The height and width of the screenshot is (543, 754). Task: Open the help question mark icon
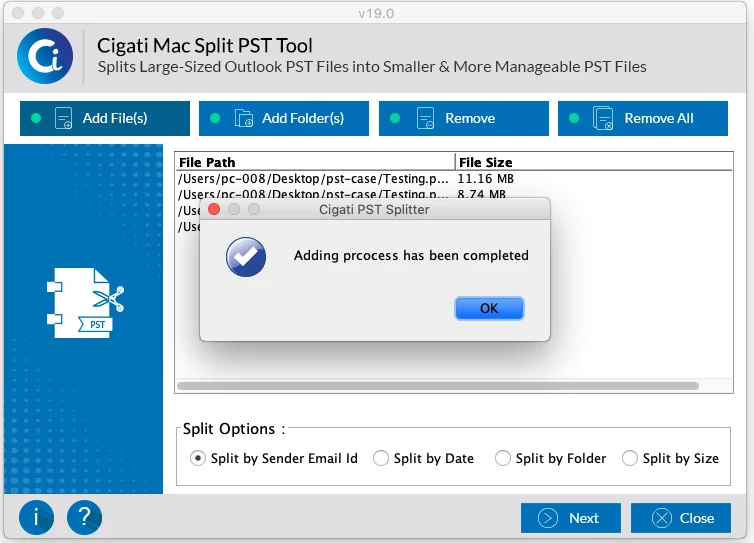pyautogui.click(x=85, y=518)
